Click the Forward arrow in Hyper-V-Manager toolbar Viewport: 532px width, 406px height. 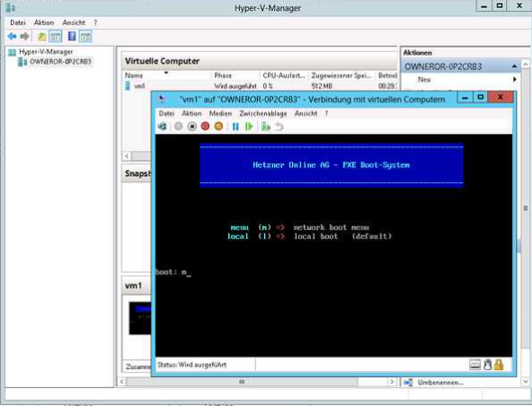coord(25,36)
